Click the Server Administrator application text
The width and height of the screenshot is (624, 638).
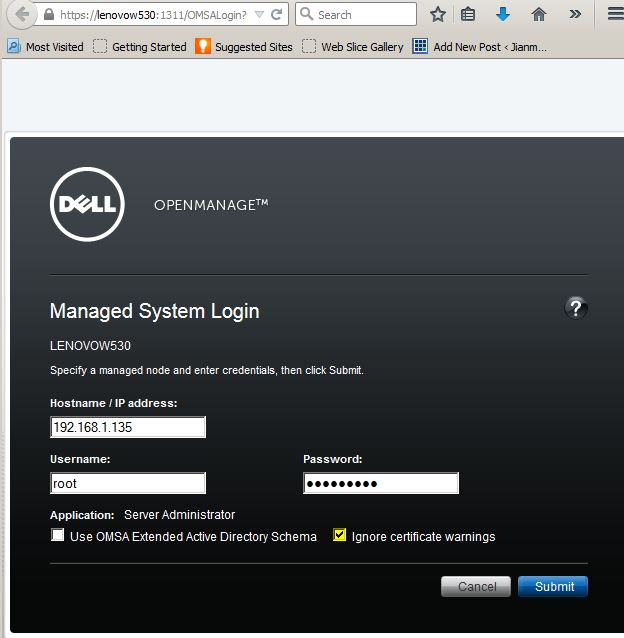tap(179, 515)
